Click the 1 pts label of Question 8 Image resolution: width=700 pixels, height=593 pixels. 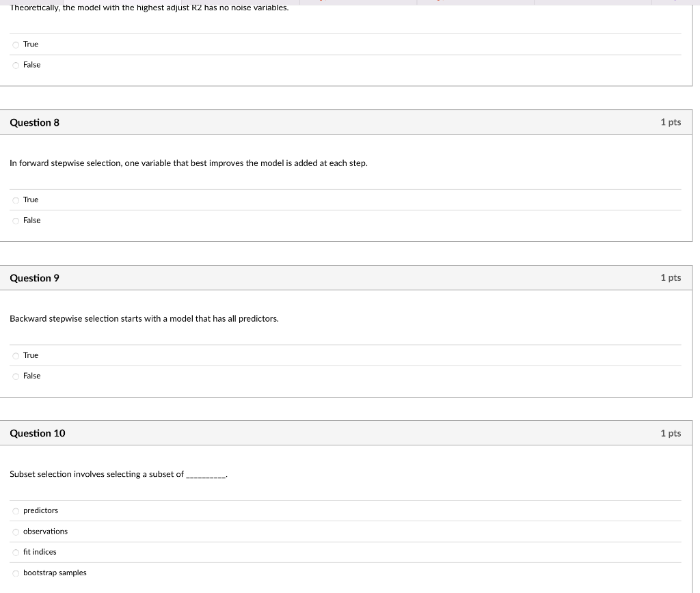click(671, 122)
